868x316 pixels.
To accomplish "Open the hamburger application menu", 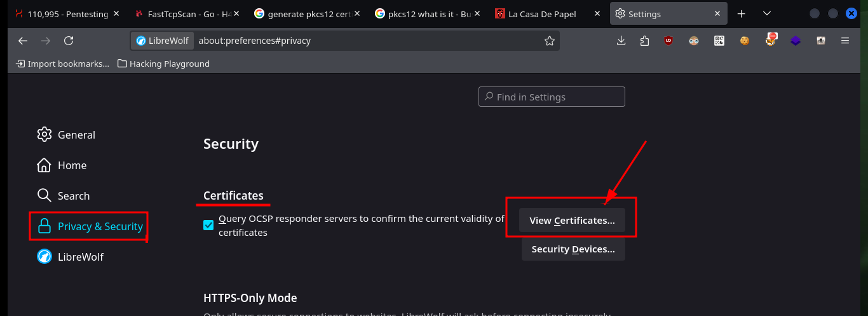I will click(x=845, y=41).
